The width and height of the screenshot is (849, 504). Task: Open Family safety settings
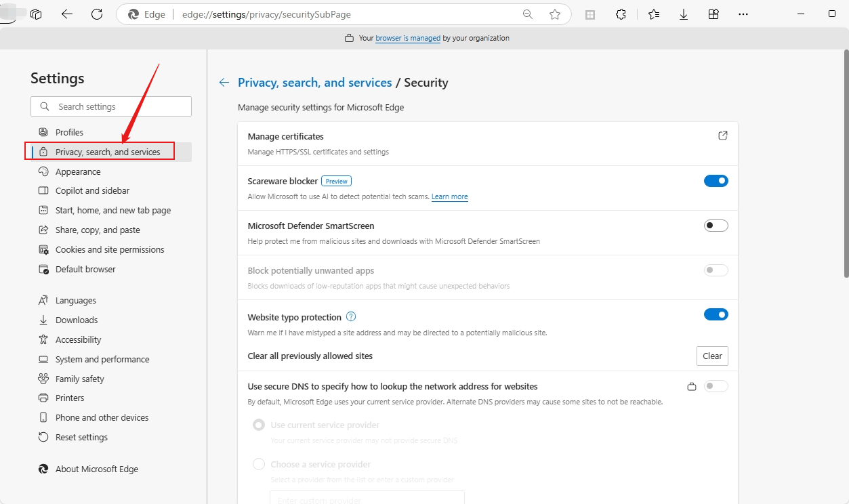(111, 379)
